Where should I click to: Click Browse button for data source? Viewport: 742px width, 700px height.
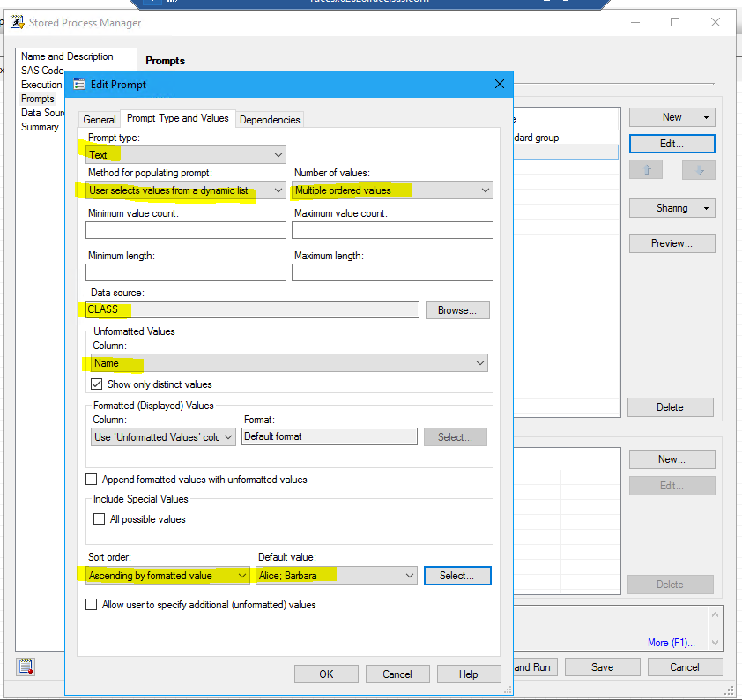pyautogui.click(x=456, y=310)
